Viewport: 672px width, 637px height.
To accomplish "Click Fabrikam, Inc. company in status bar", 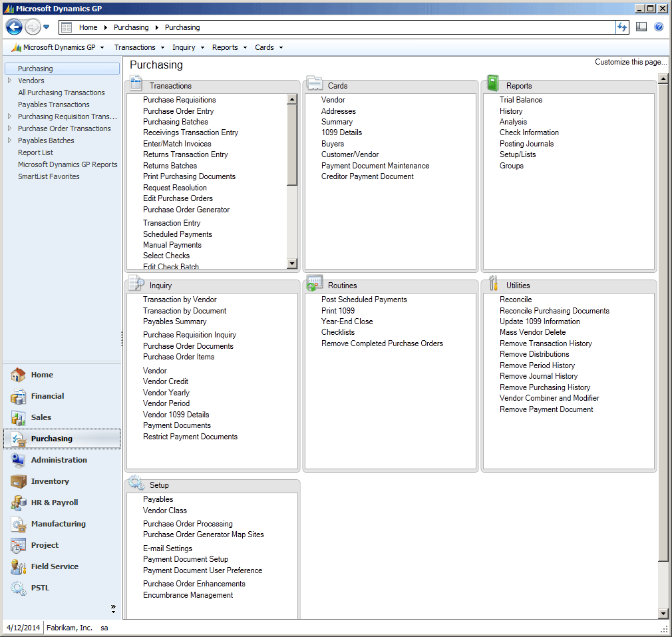I will click(x=69, y=628).
